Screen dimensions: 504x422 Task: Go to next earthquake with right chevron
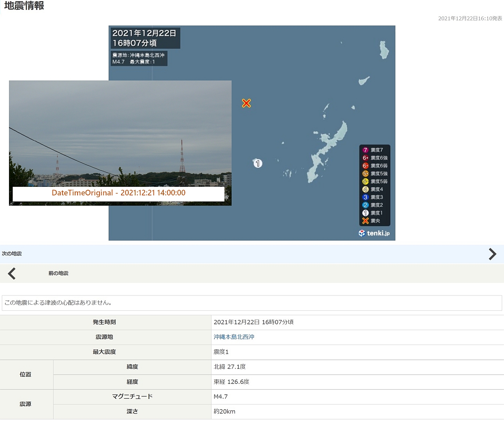492,254
